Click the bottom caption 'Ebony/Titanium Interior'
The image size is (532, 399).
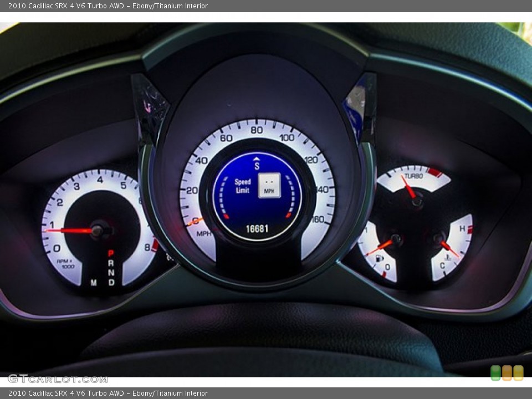170,393
